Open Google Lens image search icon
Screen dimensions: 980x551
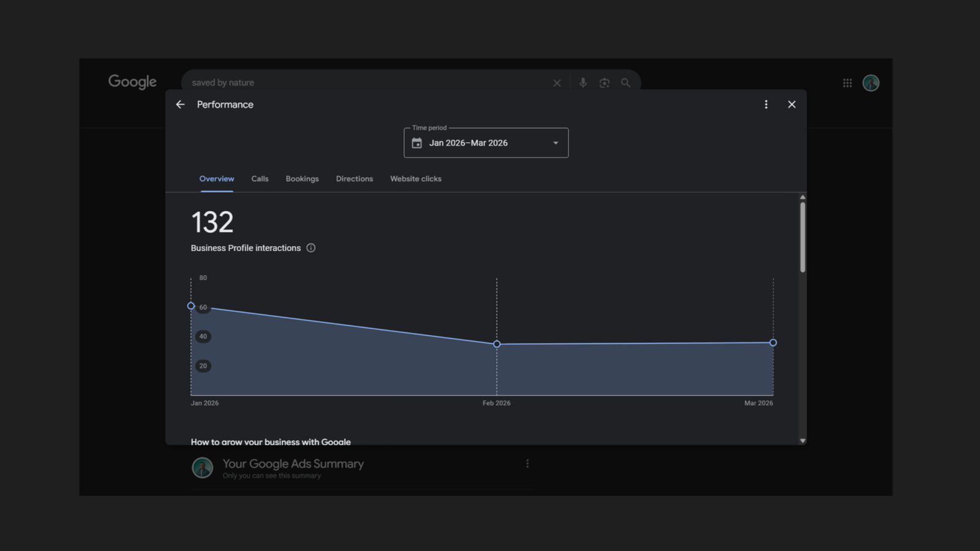[604, 82]
